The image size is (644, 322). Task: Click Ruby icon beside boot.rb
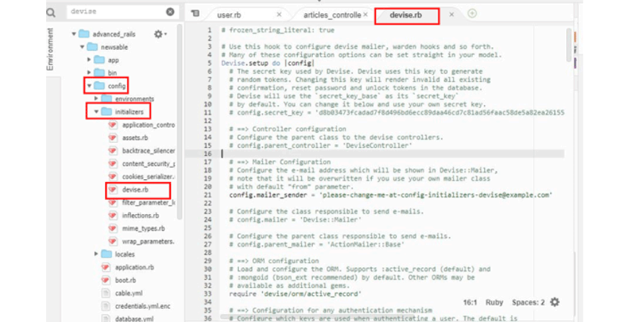106,280
